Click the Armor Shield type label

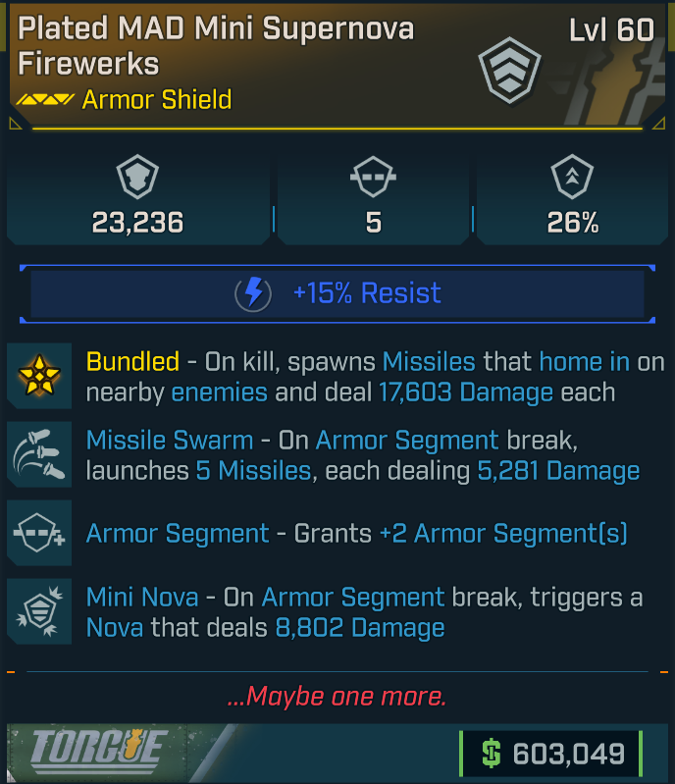(157, 99)
